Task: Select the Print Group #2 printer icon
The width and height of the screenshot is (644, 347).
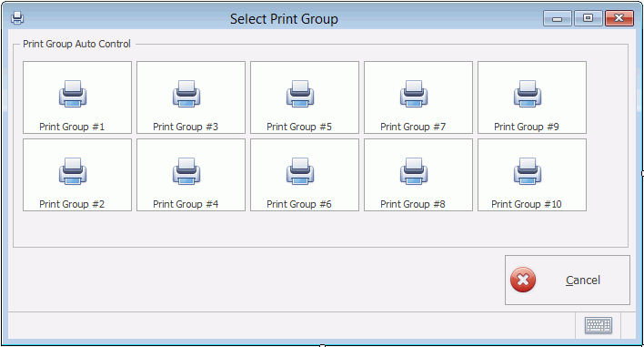Action: click(x=73, y=171)
